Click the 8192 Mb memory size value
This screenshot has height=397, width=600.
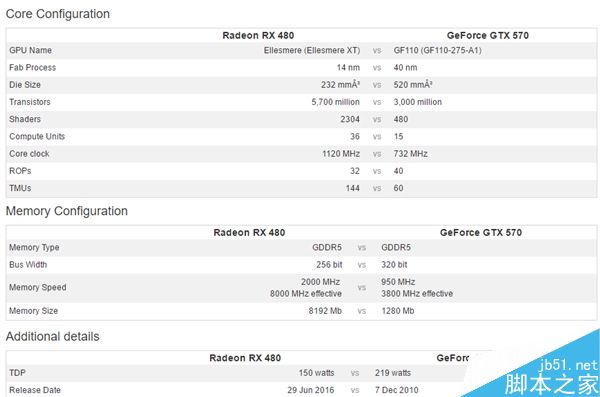coord(325,311)
